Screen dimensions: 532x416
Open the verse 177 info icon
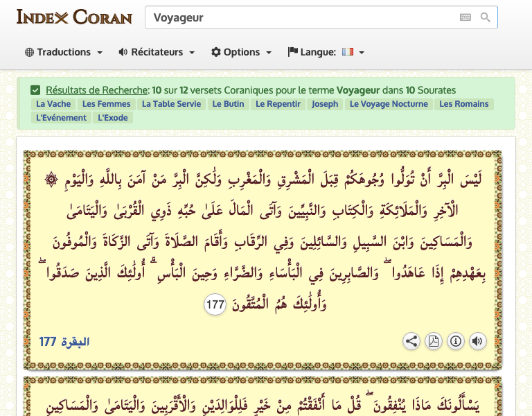(456, 341)
